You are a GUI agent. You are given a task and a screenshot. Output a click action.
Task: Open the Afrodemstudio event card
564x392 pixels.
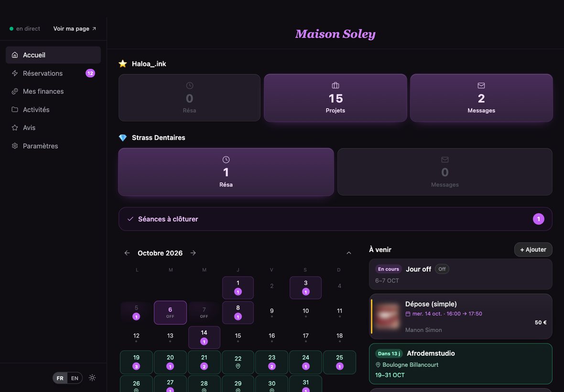(461, 364)
